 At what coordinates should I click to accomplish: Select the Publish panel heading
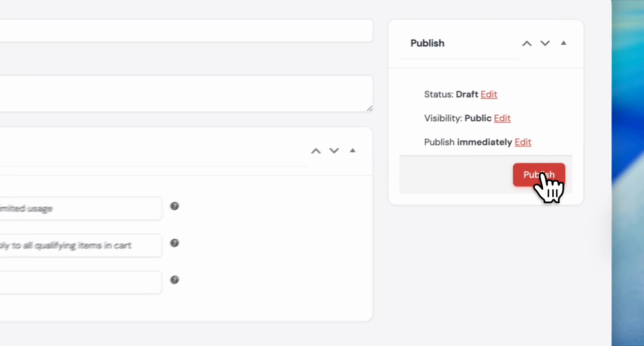coord(427,43)
